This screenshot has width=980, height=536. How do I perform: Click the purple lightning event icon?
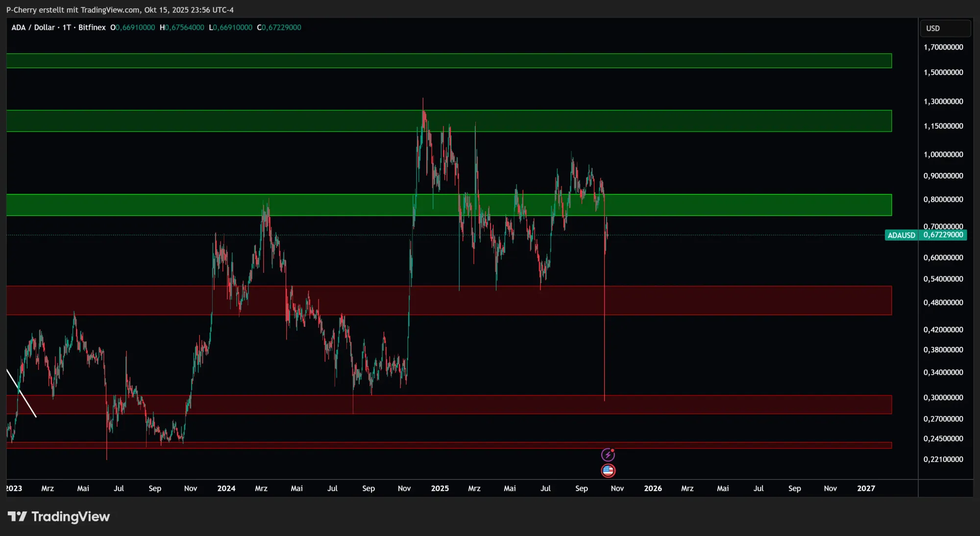pos(608,455)
